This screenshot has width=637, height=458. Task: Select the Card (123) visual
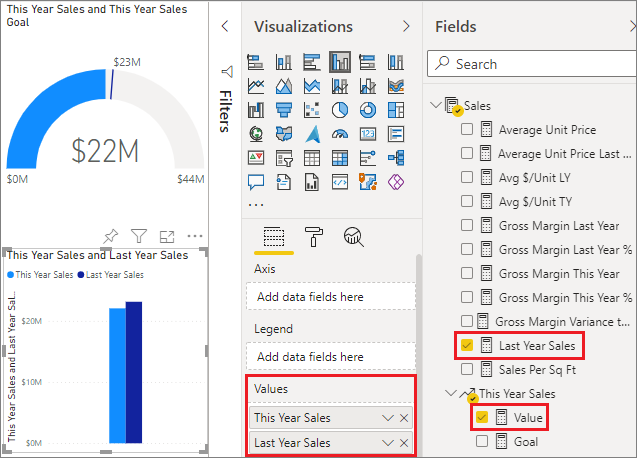tap(368, 134)
